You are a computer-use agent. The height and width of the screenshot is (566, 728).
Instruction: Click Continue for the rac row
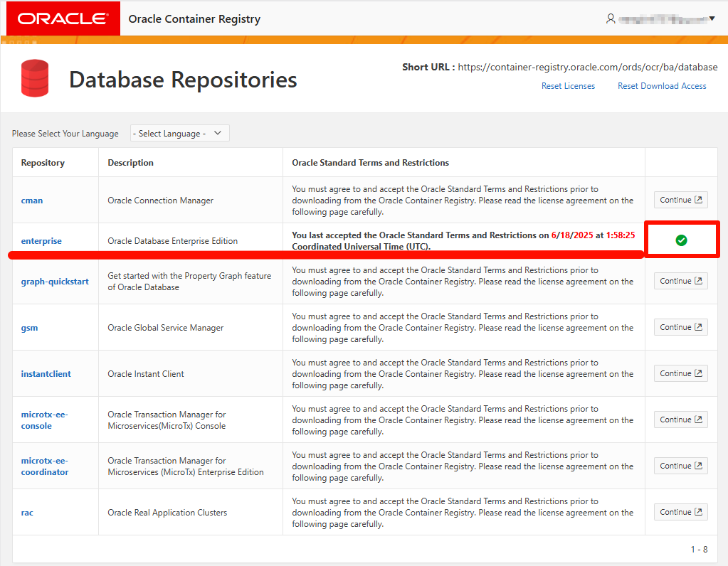tap(680, 512)
